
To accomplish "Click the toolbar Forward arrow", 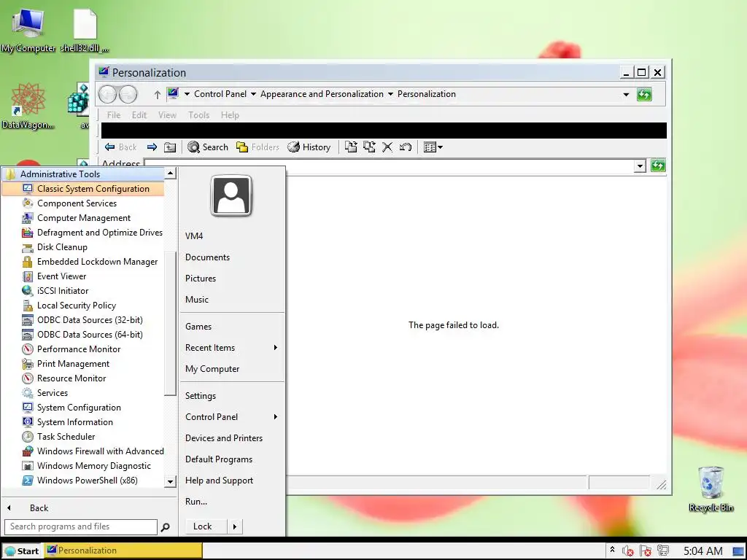I will tap(152, 147).
